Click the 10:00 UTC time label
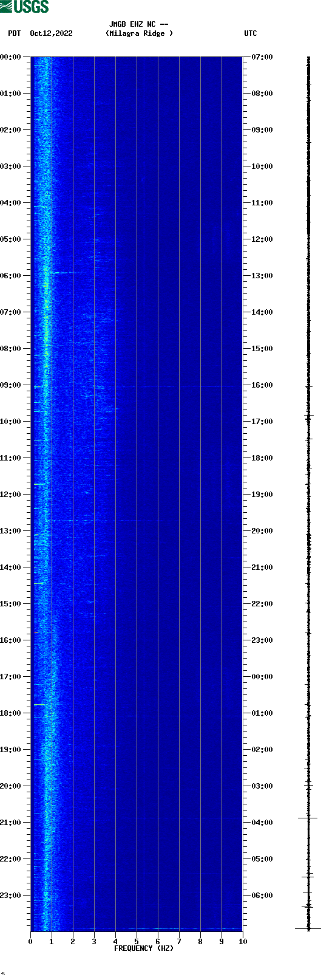Viewport: 335px width, 980px height. tap(262, 166)
